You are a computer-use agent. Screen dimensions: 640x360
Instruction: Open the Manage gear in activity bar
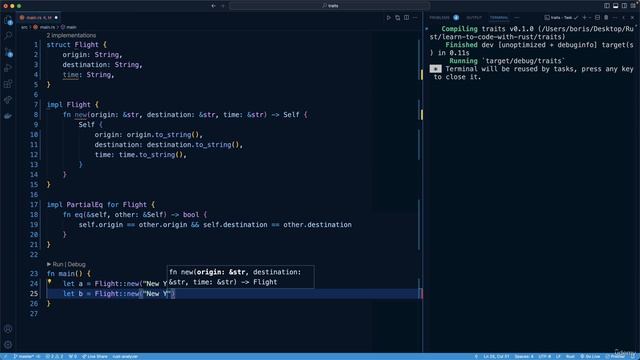click(8, 345)
